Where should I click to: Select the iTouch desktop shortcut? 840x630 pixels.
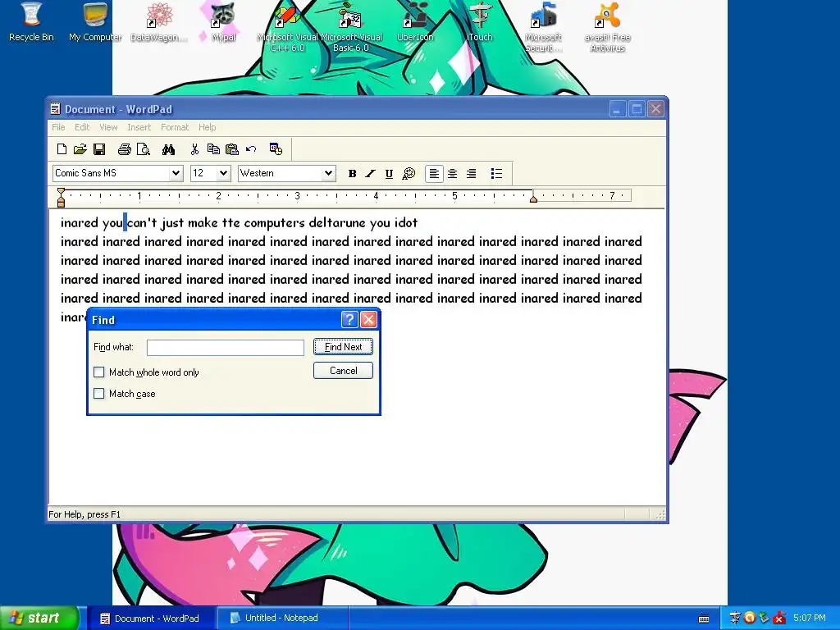point(479,22)
